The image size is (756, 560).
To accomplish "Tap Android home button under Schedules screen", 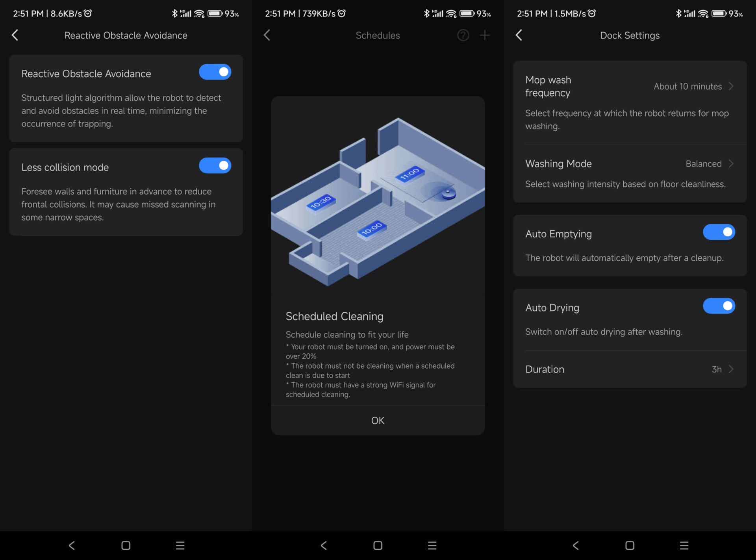I will 378,545.
